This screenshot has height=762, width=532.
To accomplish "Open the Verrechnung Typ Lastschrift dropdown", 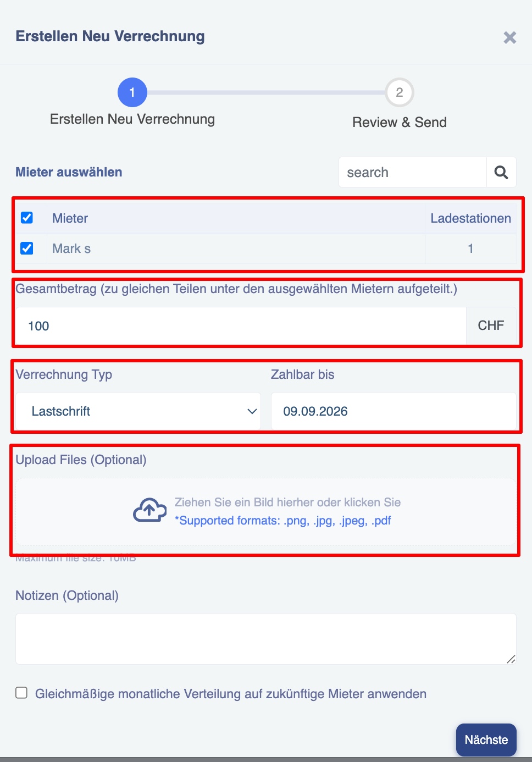I will 138,411.
